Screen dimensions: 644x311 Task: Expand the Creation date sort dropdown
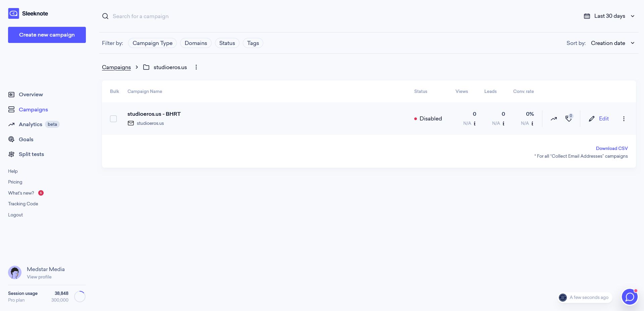[613, 43]
